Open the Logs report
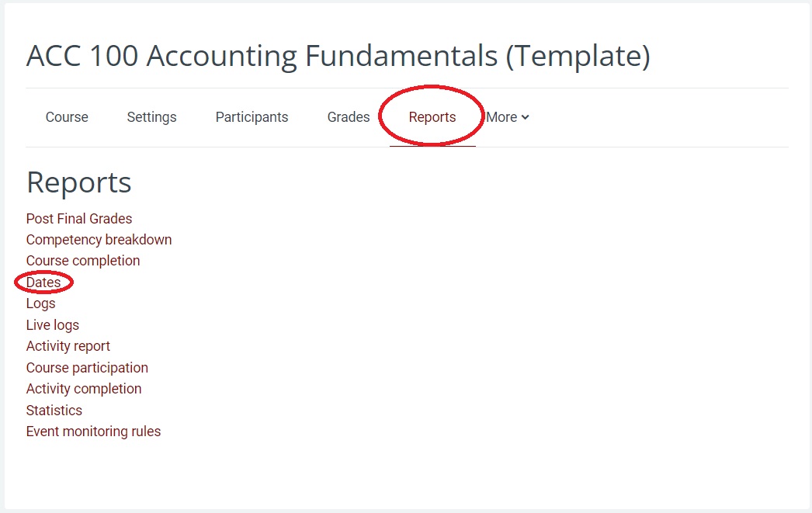The width and height of the screenshot is (812, 513). [x=40, y=303]
